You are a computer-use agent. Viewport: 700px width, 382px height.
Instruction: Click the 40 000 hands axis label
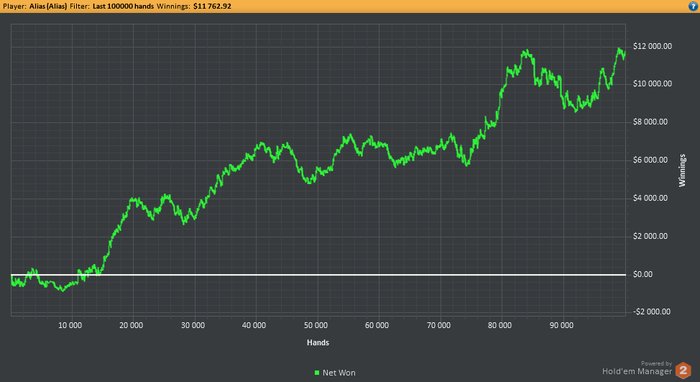[x=254, y=325]
